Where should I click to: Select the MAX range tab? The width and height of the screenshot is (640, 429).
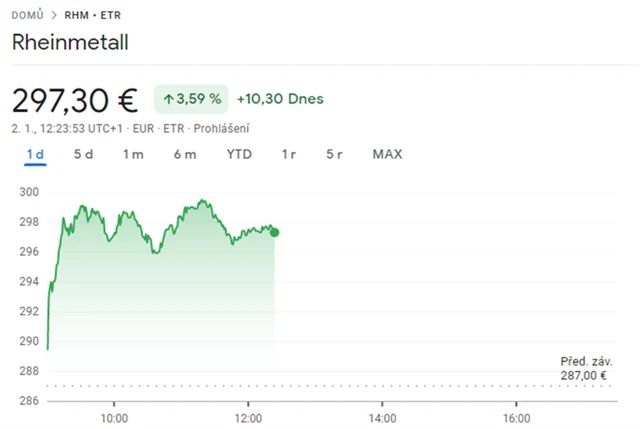[387, 154]
